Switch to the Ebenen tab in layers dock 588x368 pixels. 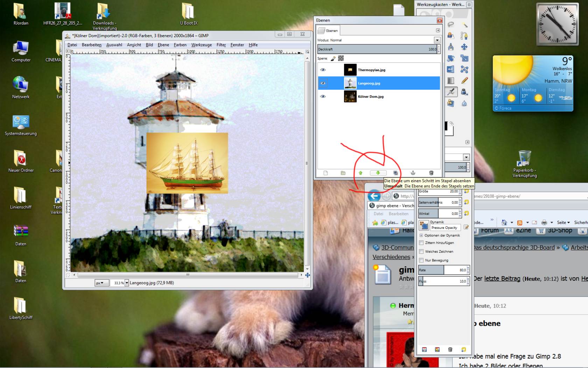328,30
